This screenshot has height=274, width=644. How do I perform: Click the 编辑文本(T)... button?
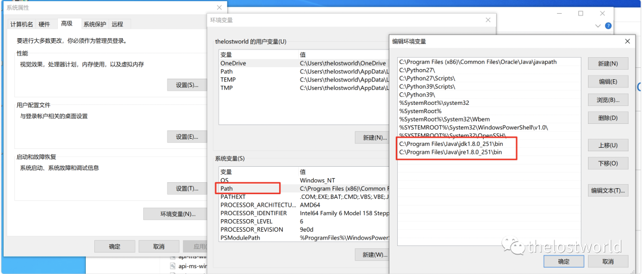[608, 191]
